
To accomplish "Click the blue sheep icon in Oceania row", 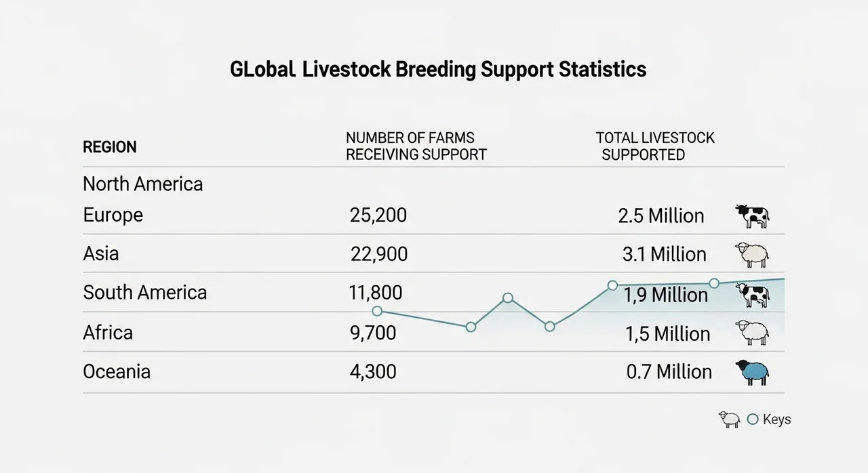I will click(x=752, y=372).
